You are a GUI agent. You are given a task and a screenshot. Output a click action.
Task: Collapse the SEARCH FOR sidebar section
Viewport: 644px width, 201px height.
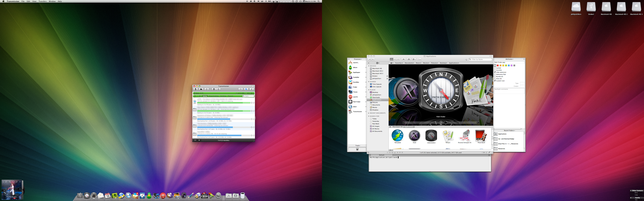point(369,116)
